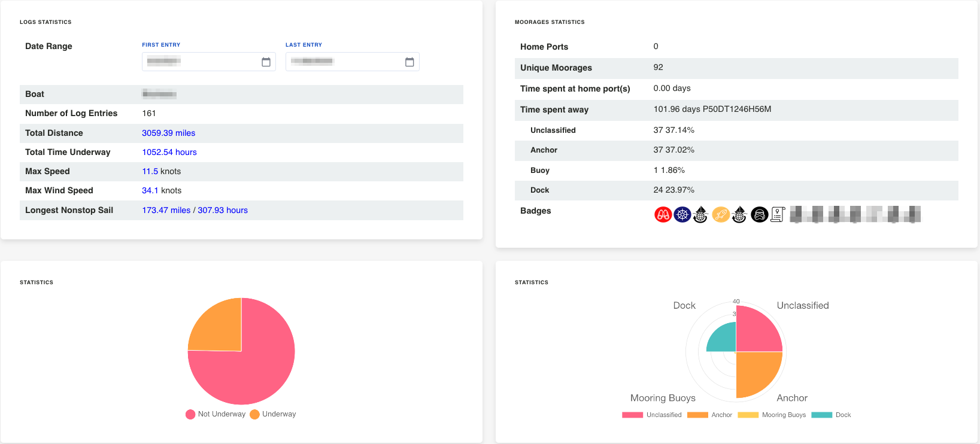Click the teal Dock segment of the polar chart
This screenshot has width=980, height=444.
tap(724, 339)
